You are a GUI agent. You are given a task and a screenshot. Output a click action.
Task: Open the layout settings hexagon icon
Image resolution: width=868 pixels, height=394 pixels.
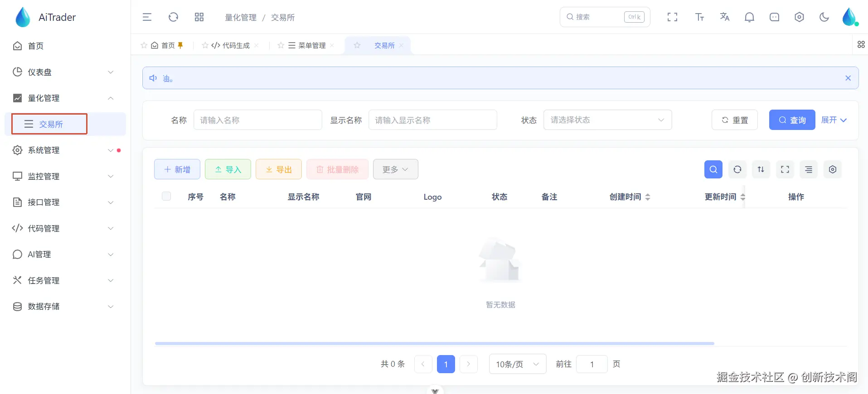click(x=799, y=17)
